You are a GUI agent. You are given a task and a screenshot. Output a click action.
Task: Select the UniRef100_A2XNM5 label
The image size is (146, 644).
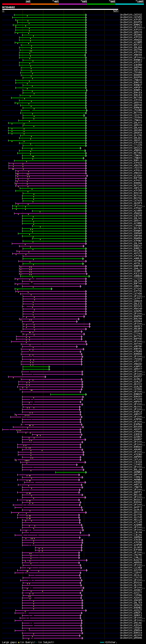click(131, 42)
